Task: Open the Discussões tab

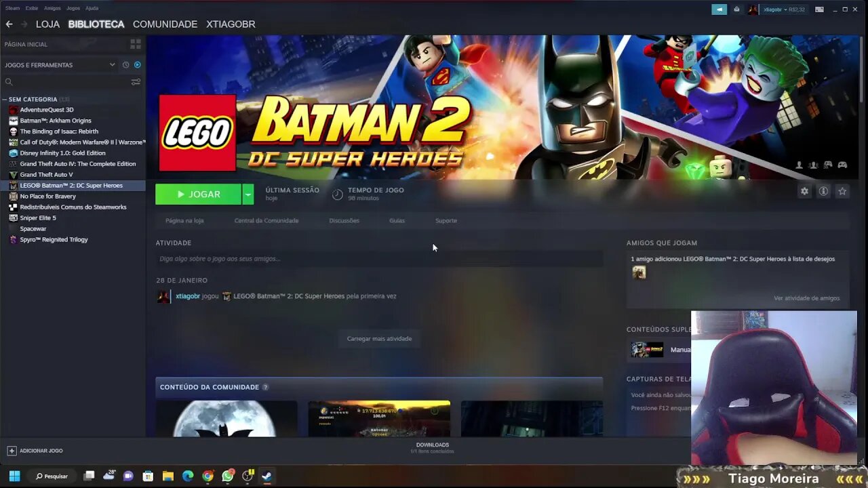Action: pos(344,220)
